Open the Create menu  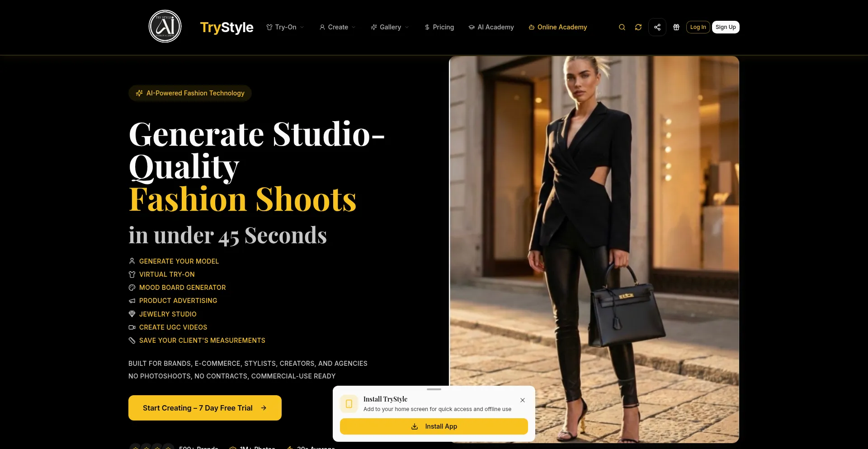click(338, 27)
